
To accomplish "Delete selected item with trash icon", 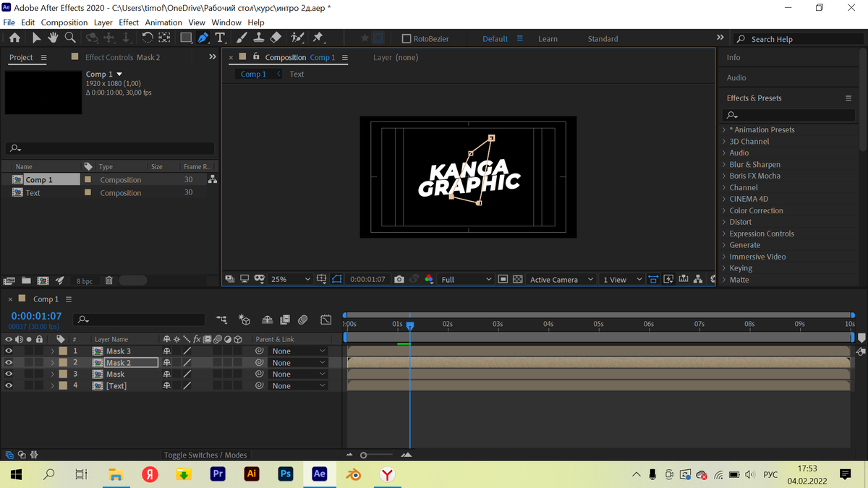I will tap(109, 281).
